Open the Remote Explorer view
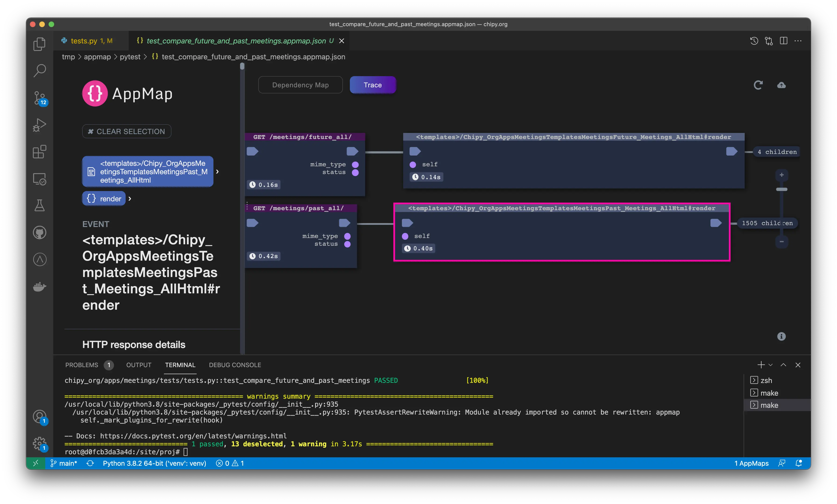This screenshot has height=504, width=837. click(x=39, y=179)
